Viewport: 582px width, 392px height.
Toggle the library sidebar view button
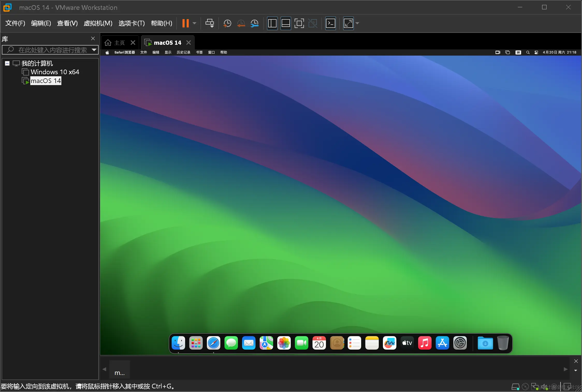(272, 23)
